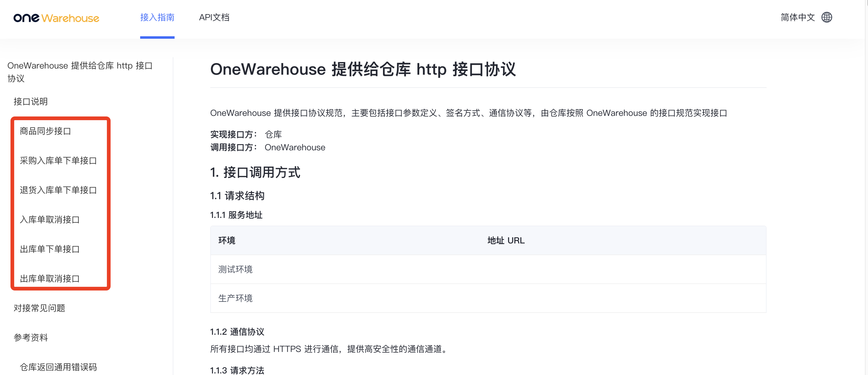
Task: Click the heading 1.1.3 请求方法
Action: click(x=237, y=370)
